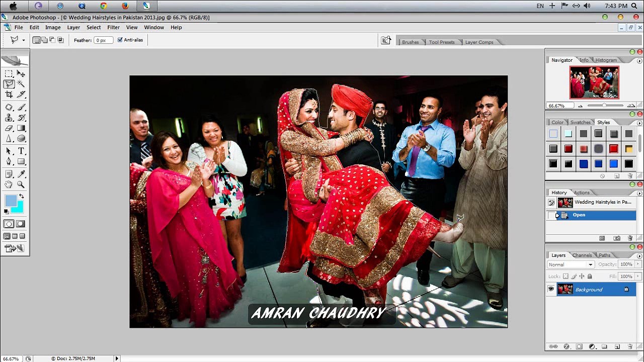Select the Pen tool
The height and width of the screenshot is (362, 644).
pyautogui.click(x=9, y=161)
